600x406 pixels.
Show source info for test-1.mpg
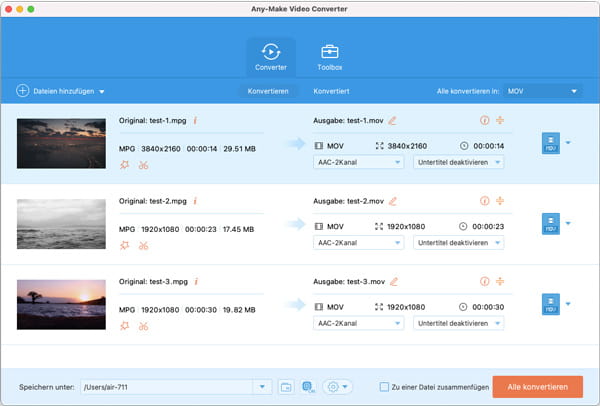(195, 121)
